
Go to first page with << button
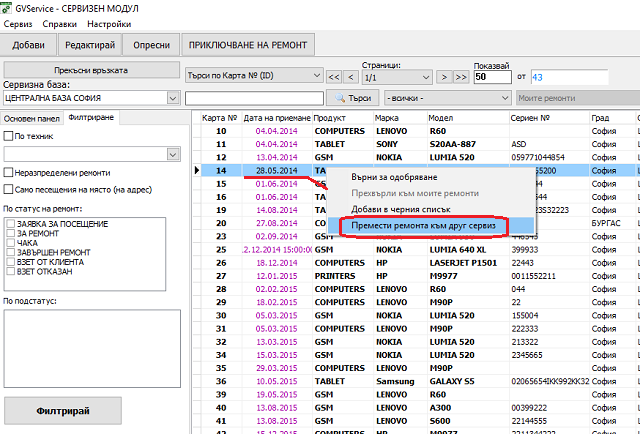[334, 77]
